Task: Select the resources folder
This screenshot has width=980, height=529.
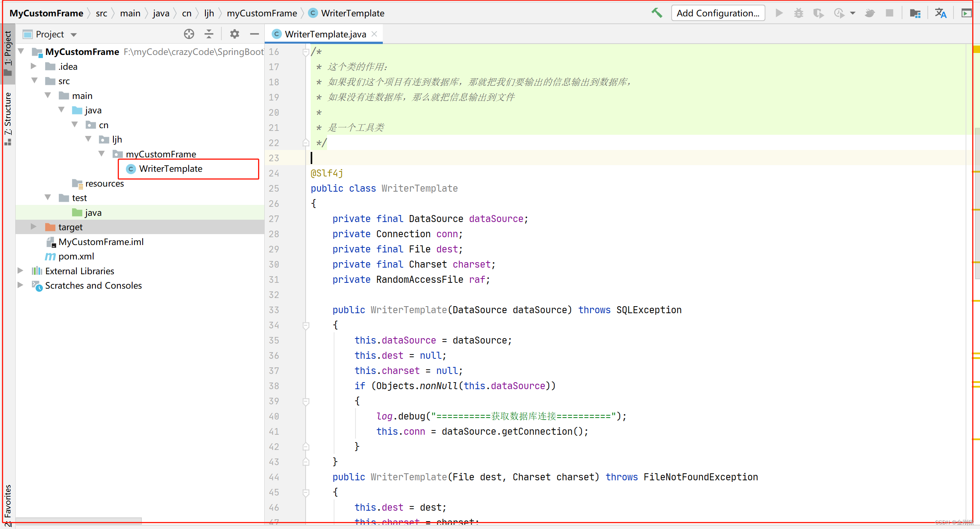Action: tap(104, 183)
